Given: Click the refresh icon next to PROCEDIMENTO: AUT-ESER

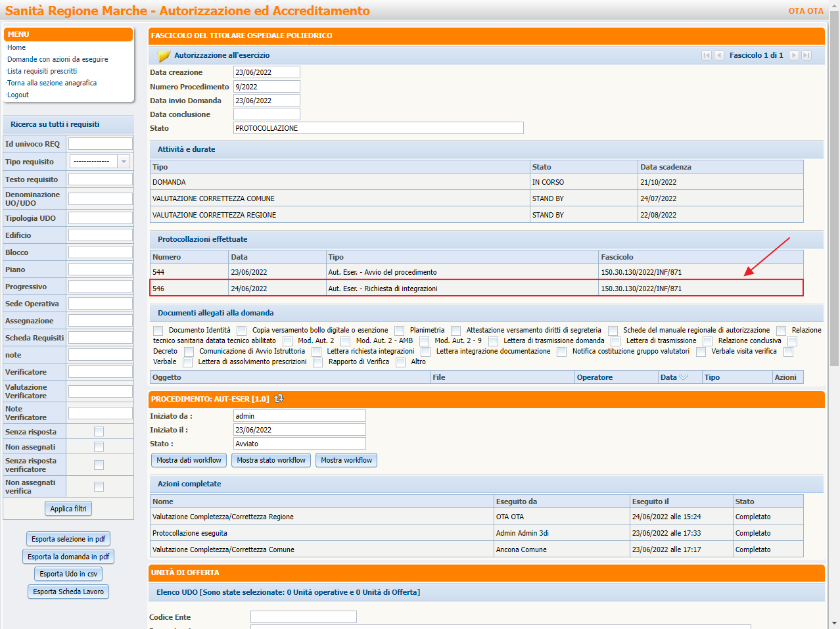Looking at the screenshot, I should (279, 398).
